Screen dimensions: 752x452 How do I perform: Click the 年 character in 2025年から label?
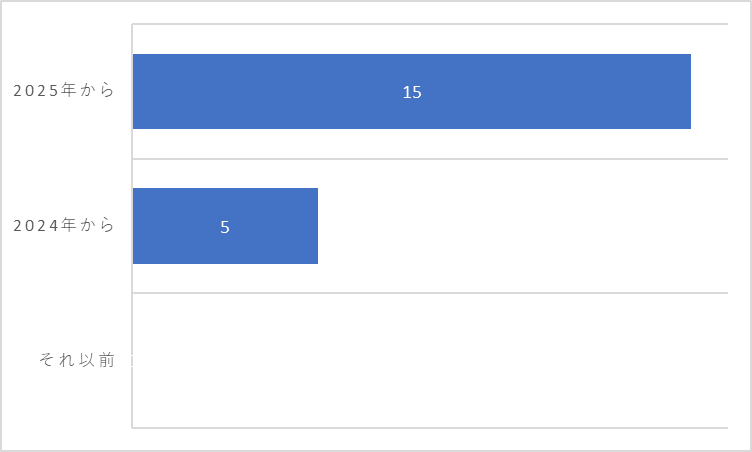[69, 90]
